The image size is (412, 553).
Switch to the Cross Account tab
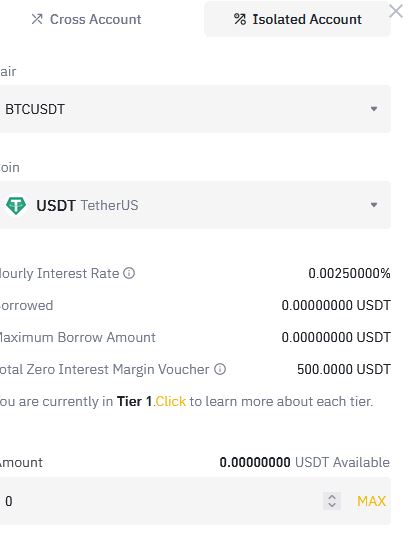pos(86,19)
